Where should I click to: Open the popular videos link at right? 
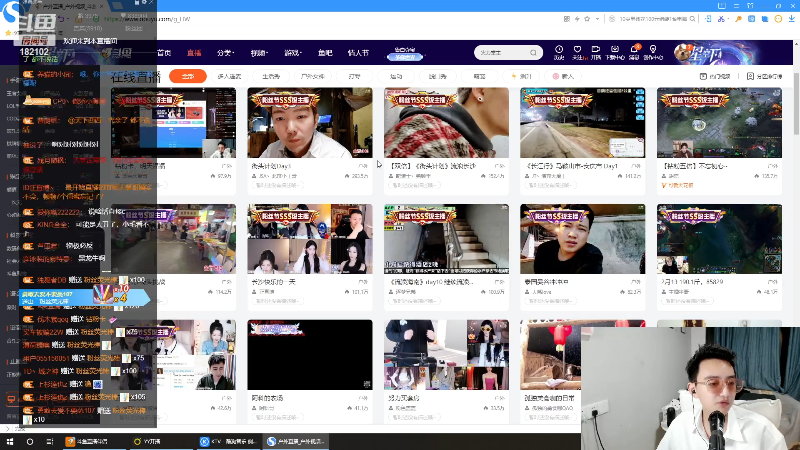click(x=715, y=76)
